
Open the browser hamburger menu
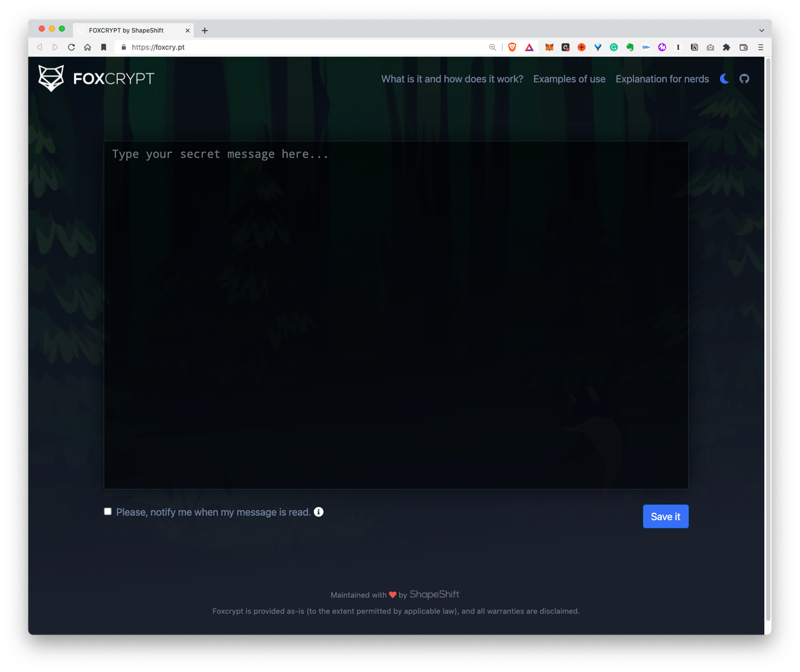(x=760, y=47)
